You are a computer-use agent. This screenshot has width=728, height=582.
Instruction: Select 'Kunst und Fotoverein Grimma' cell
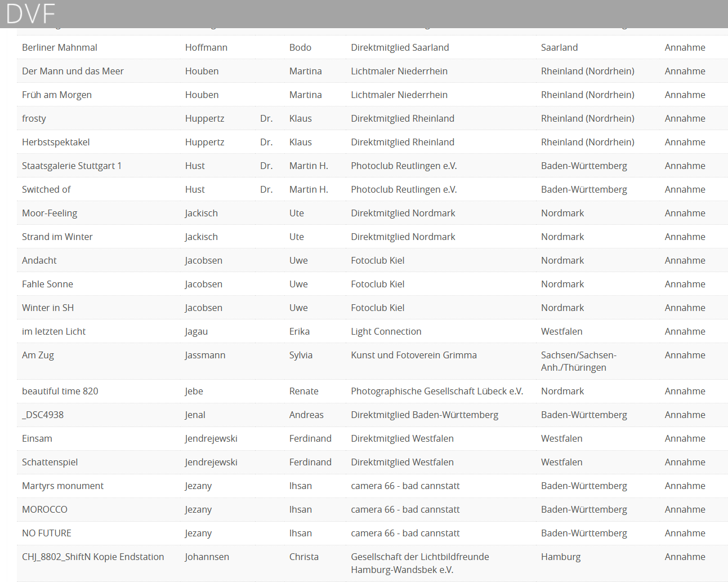[414, 355]
